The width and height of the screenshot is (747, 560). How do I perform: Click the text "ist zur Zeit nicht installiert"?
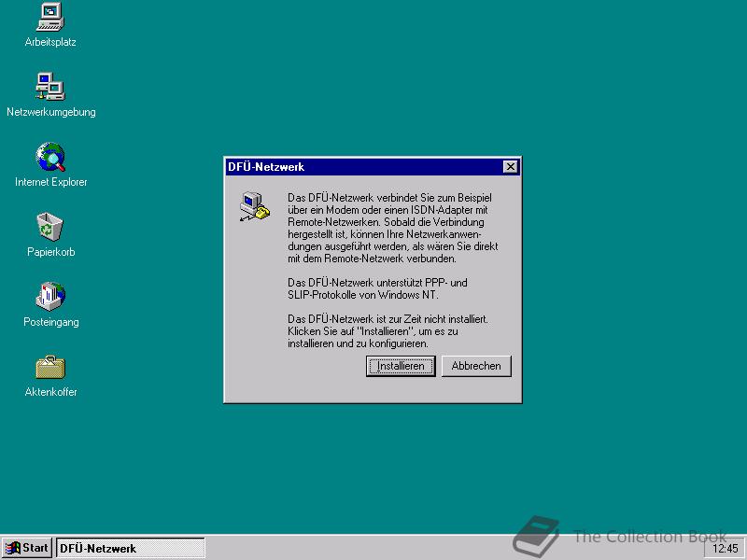tap(431, 319)
